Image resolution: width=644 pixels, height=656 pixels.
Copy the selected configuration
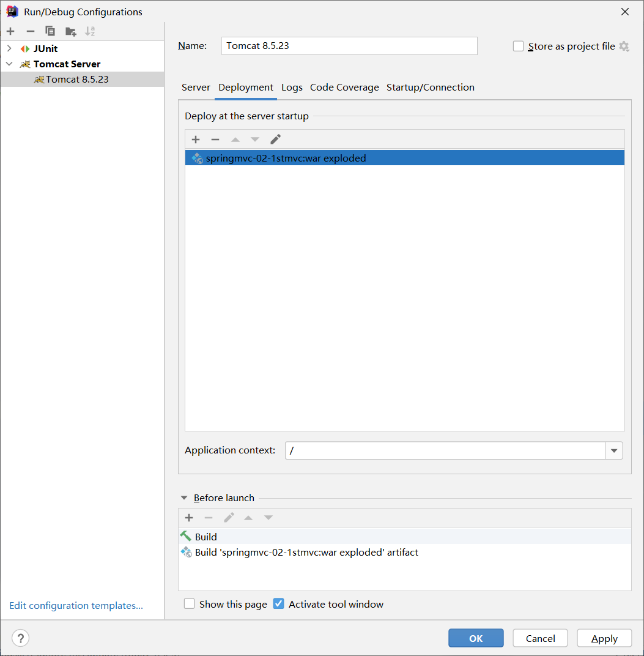click(50, 31)
